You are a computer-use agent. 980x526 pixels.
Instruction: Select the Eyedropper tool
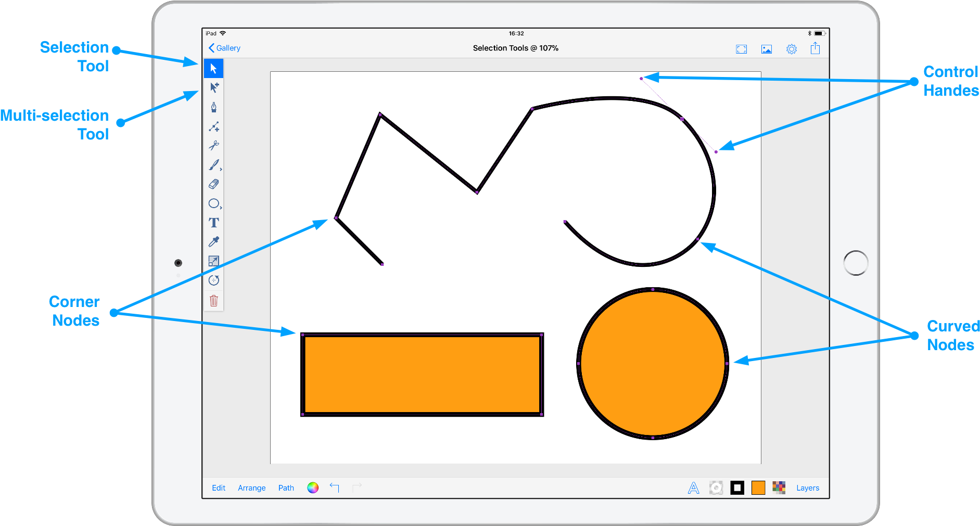point(213,241)
